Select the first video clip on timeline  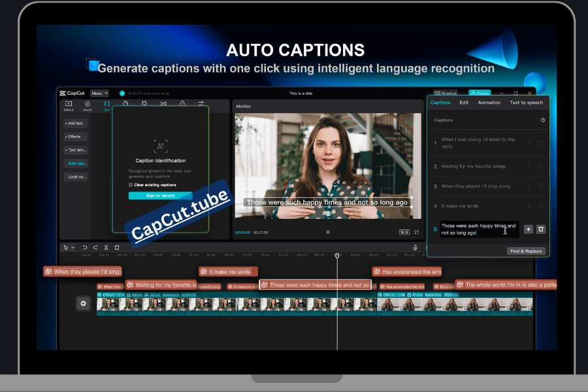tap(237, 304)
